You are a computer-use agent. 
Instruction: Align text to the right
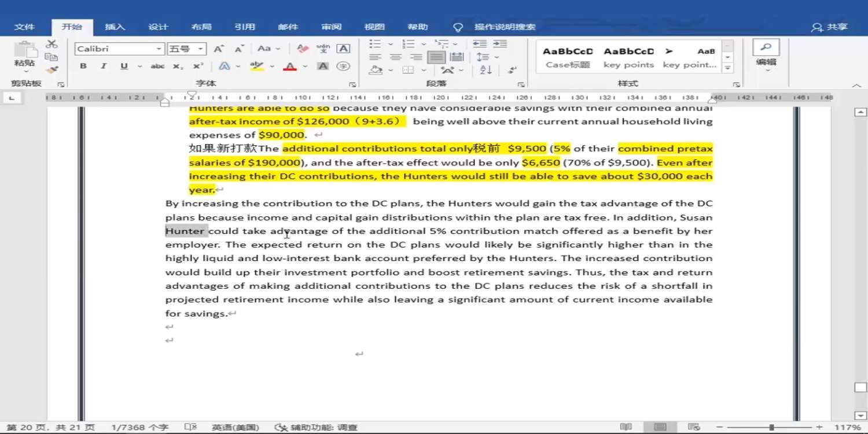(x=416, y=57)
